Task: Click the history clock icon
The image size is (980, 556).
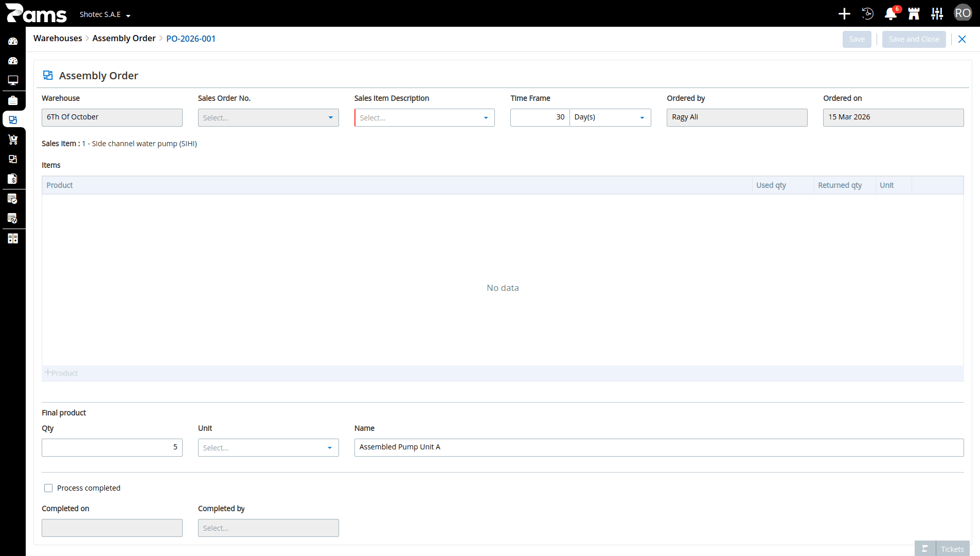Action: [867, 14]
